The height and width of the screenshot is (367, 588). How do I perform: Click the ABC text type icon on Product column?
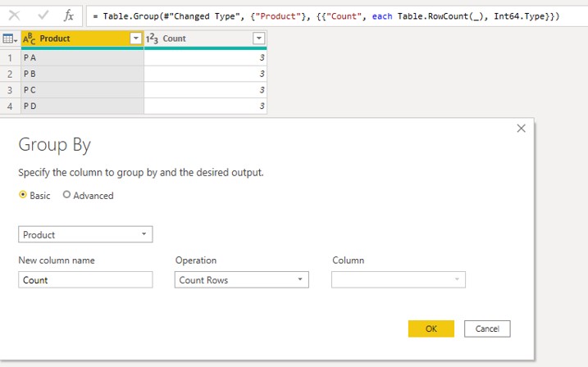(x=30, y=39)
